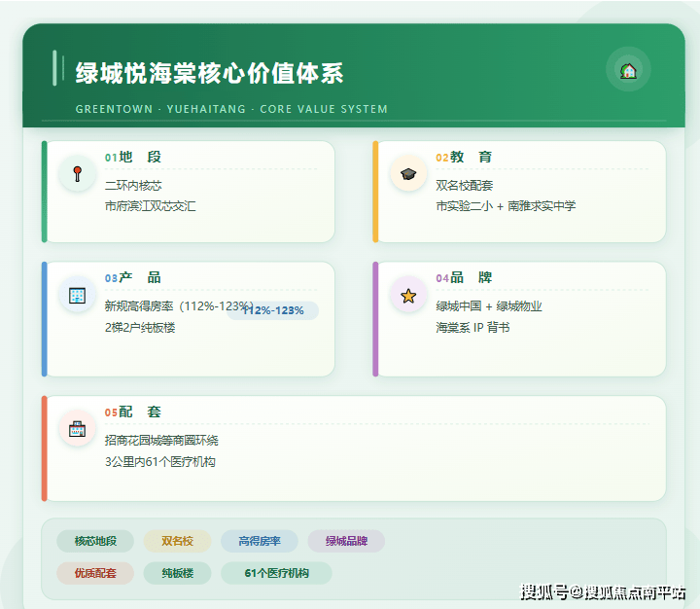This screenshot has width=700, height=609.
Task: Click the 搜狐号@搜狐焦点南平站 watermark
Action: pos(603,591)
